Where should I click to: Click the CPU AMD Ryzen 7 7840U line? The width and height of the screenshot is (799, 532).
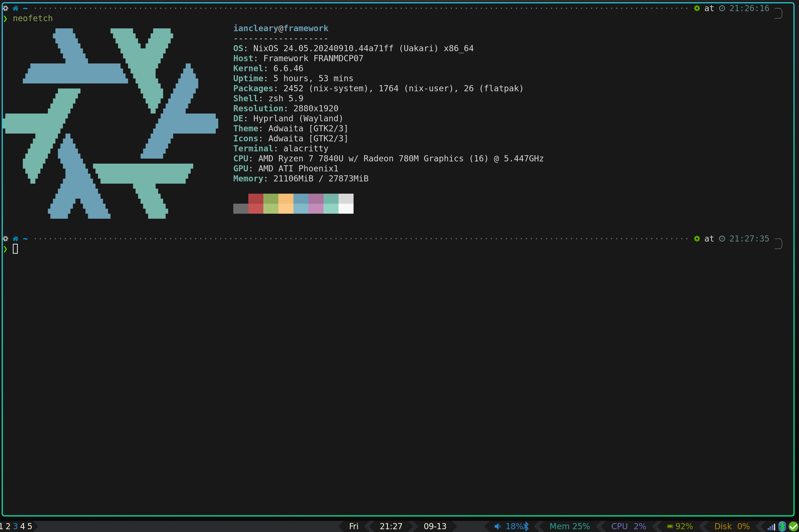point(388,158)
